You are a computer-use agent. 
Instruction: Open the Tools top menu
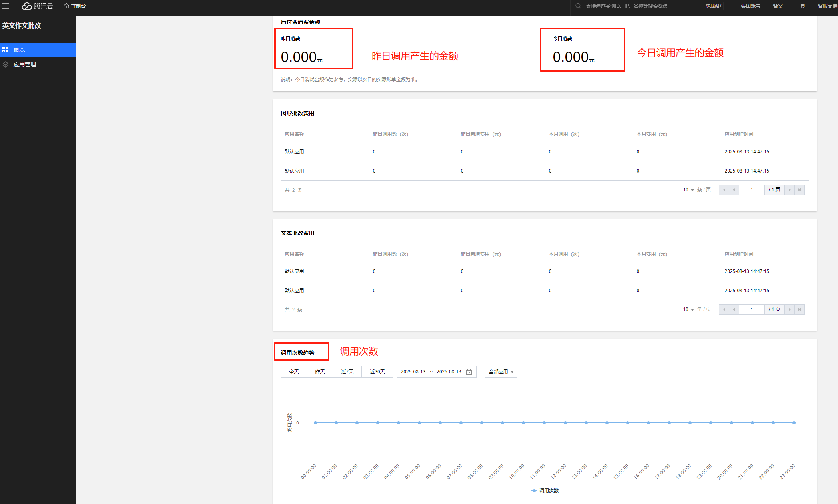click(800, 6)
